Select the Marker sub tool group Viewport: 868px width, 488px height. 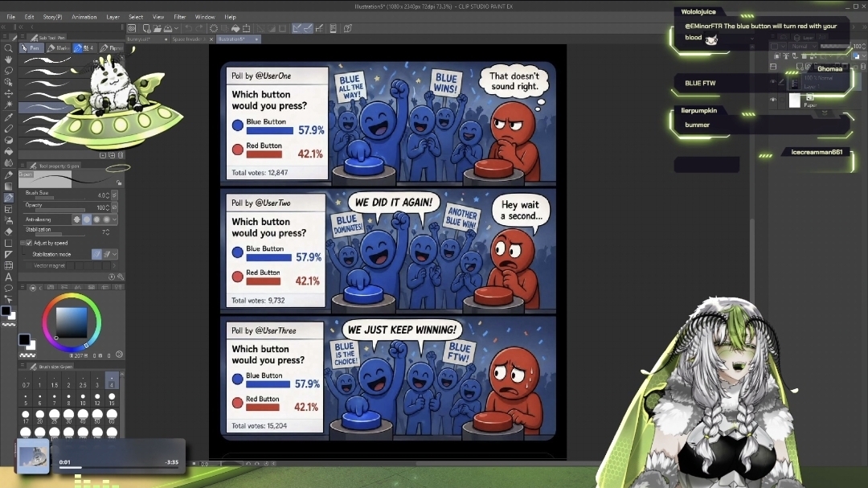click(59, 48)
